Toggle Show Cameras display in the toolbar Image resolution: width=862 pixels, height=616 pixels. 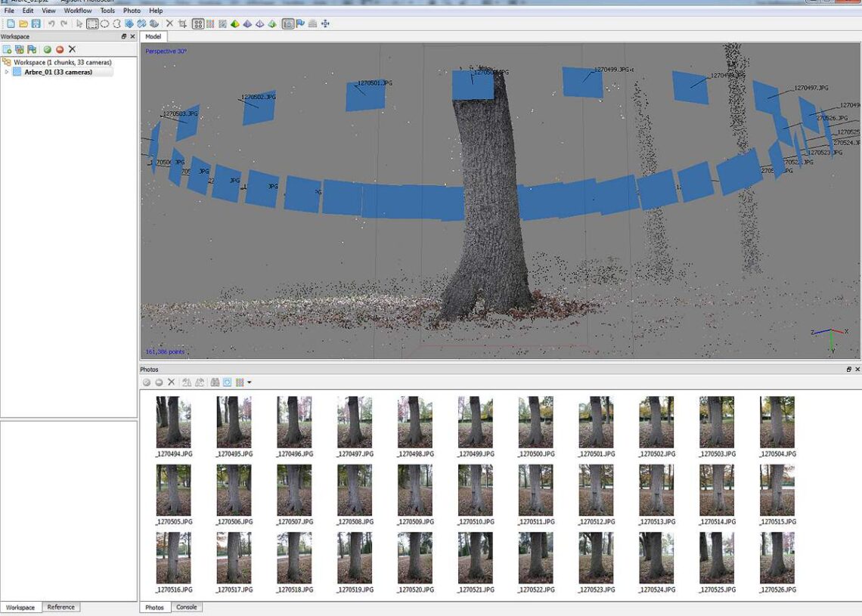tap(288, 23)
